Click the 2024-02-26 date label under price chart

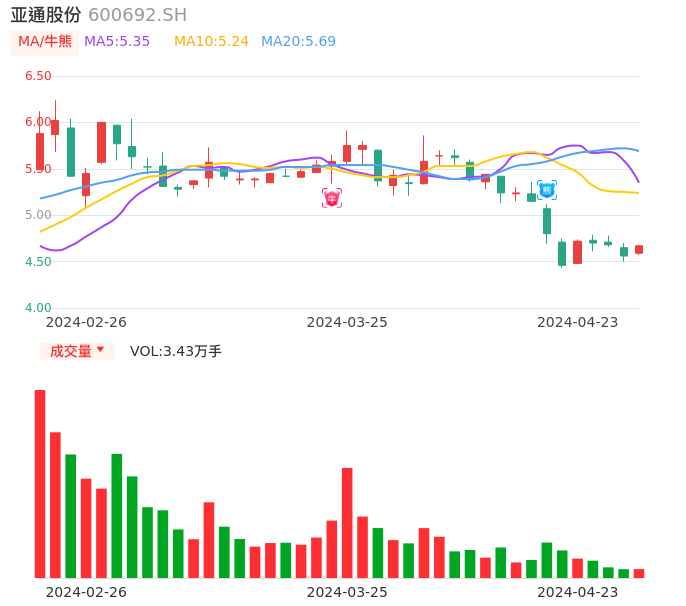(86, 322)
